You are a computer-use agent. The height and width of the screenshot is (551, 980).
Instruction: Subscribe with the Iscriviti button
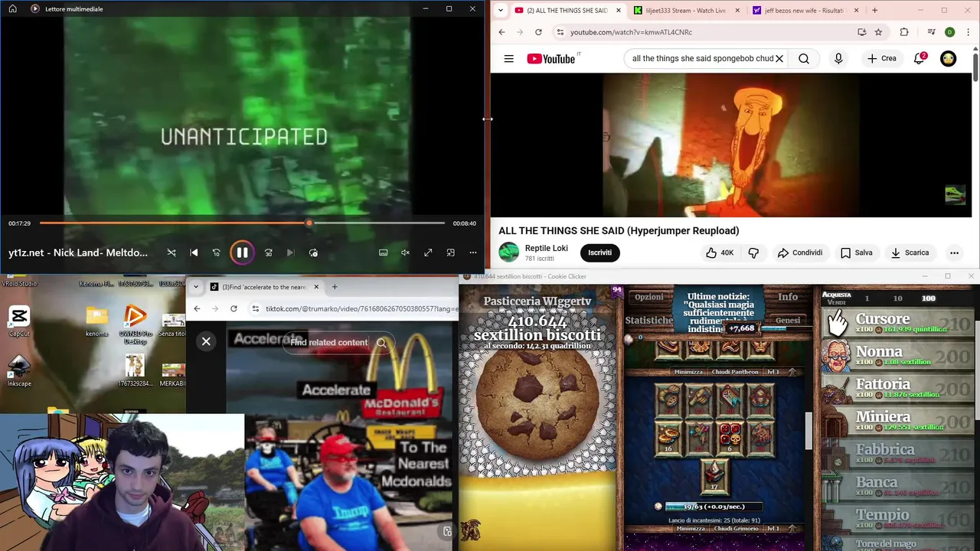pyautogui.click(x=599, y=253)
